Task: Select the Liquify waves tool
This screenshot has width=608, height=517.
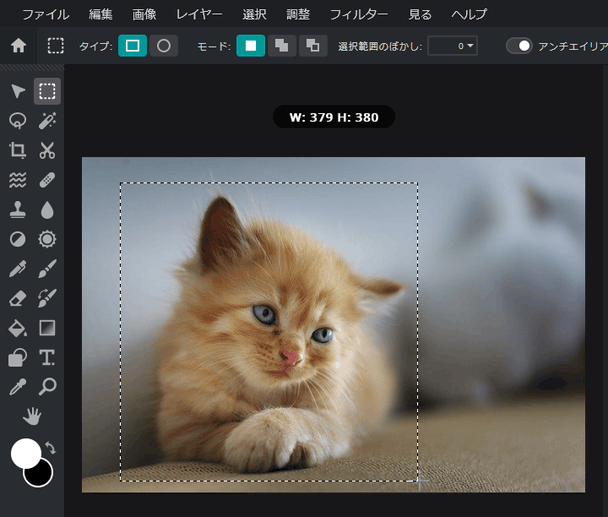Action: 18,180
